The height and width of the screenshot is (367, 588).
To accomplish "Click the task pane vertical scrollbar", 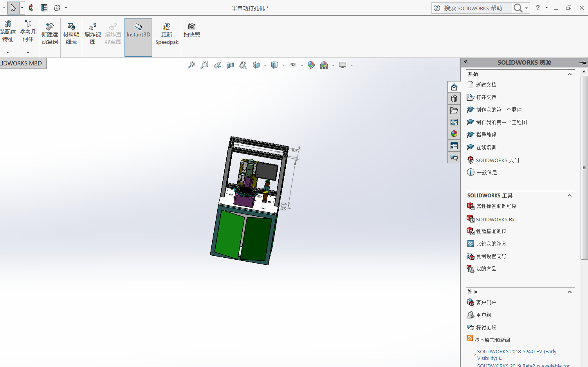I will point(584,168).
